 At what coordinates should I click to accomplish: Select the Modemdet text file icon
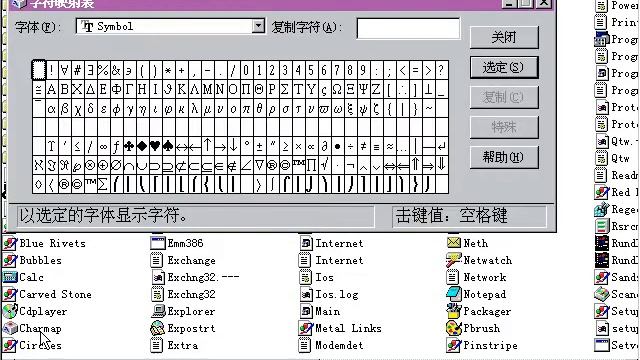tap(305, 345)
